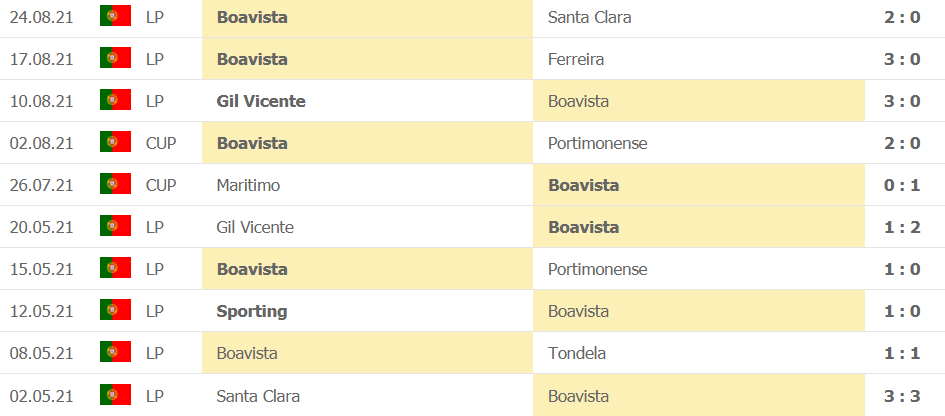Open the 3 : 3 score result
The image size is (945, 416).
click(x=902, y=395)
